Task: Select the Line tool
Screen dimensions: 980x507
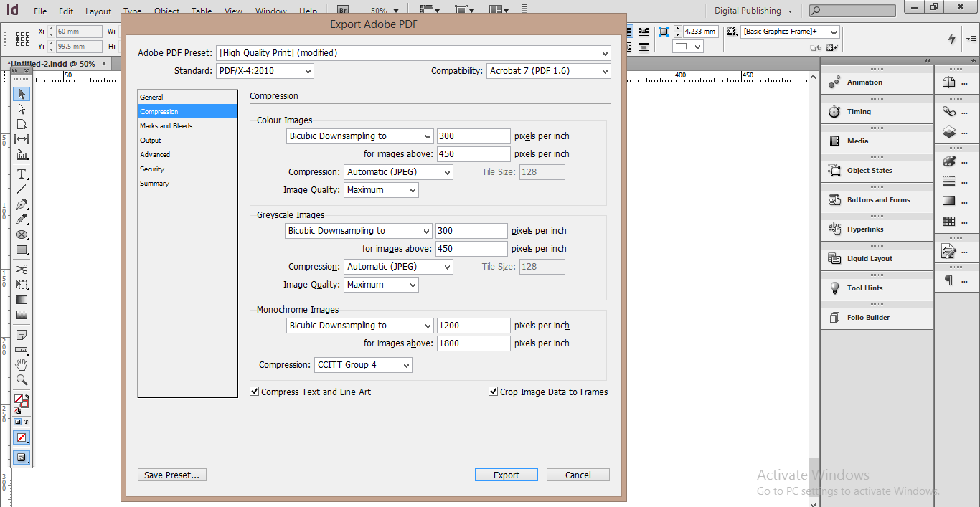Action: coord(22,189)
